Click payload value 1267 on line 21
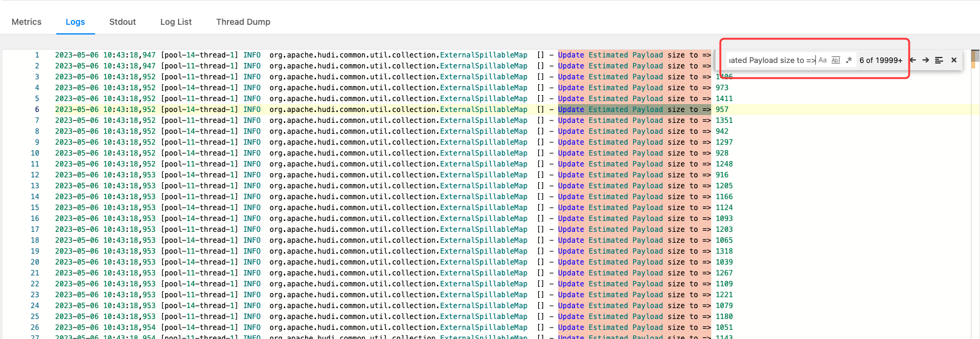Image resolution: width=980 pixels, height=339 pixels. tap(724, 273)
